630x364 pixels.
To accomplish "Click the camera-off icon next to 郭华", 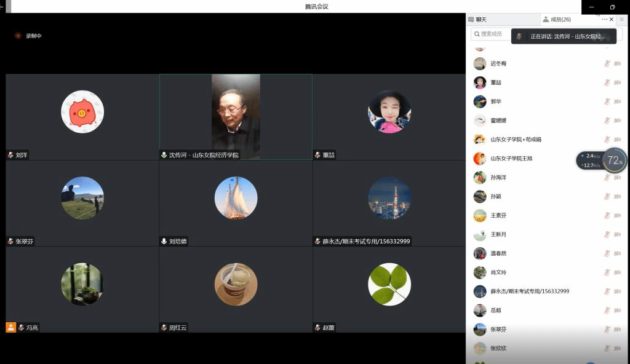I will [x=617, y=101].
